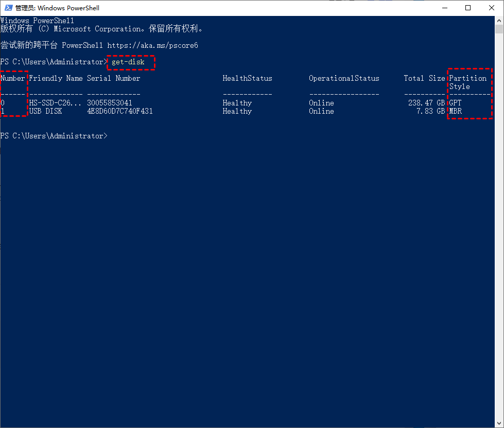Click the PowerShell icon in title bar
The image size is (504, 428).
[x=8, y=8]
